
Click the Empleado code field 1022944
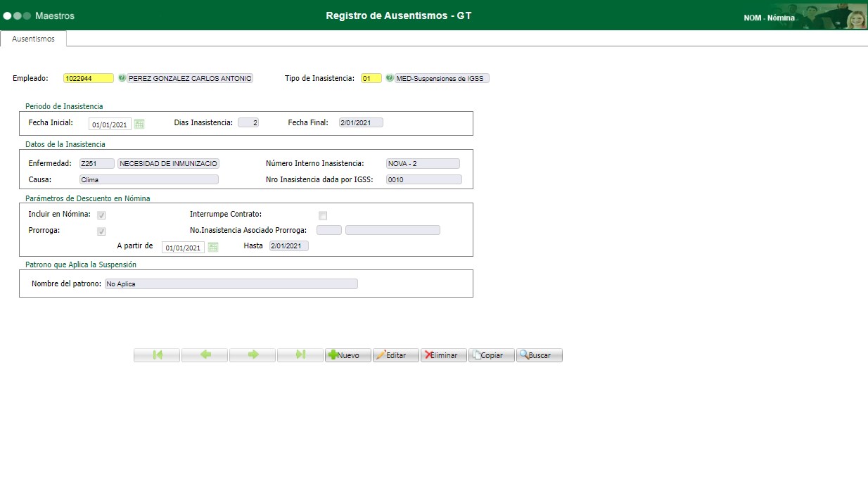click(x=88, y=78)
